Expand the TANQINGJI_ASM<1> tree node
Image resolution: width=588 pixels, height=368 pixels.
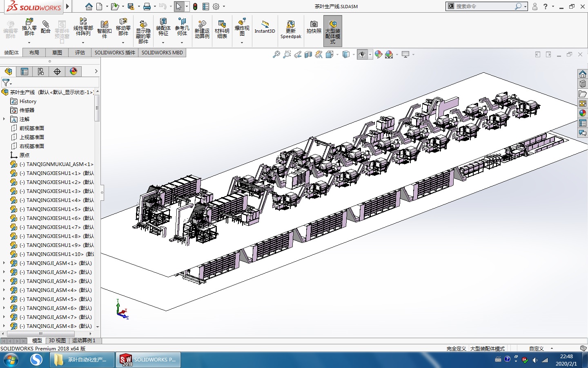(5, 263)
